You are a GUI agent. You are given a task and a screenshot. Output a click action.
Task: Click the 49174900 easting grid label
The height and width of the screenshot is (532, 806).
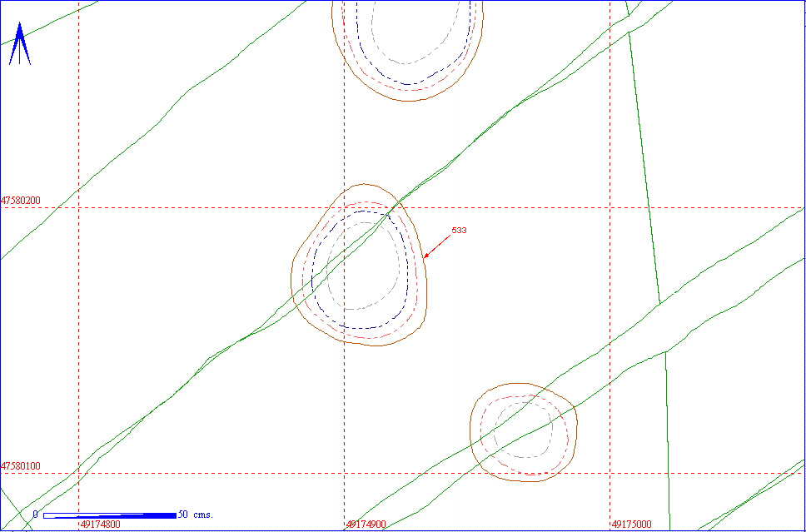(366, 525)
